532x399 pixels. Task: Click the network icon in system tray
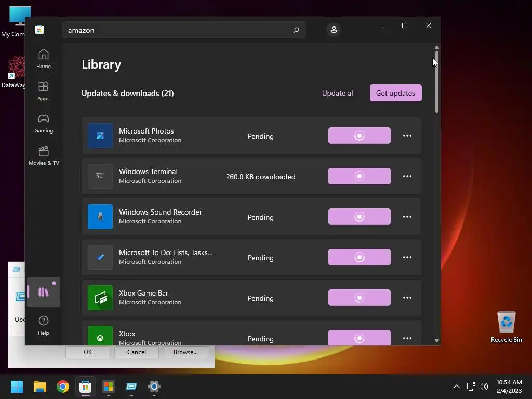pyautogui.click(x=471, y=387)
